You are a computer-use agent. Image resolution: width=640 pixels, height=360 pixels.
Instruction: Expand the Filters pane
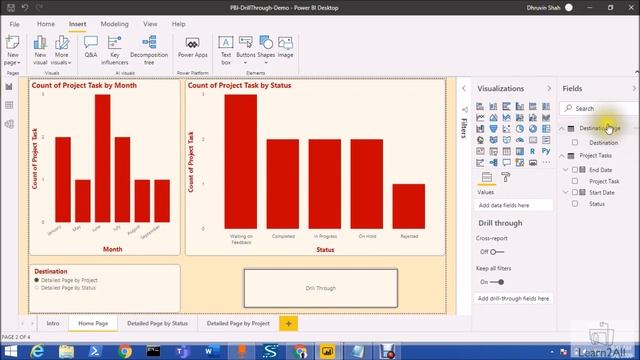click(x=464, y=88)
